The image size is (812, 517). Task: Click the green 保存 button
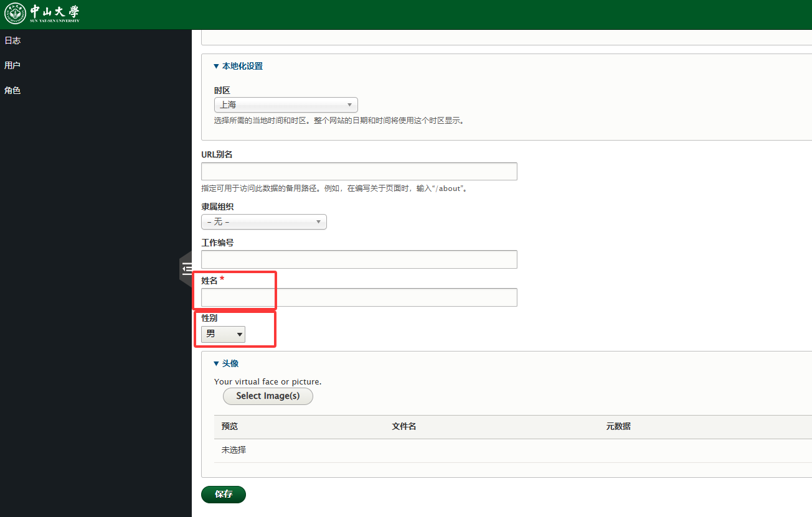pos(224,494)
